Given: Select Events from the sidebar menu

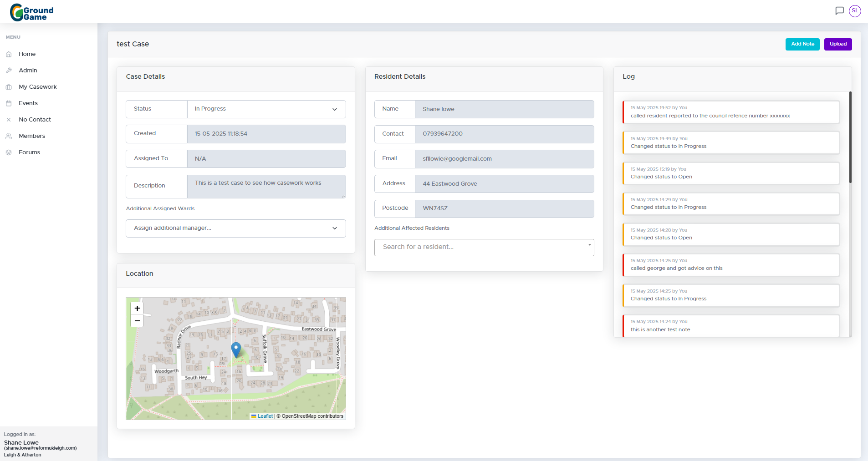Looking at the screenshot, I should click(x=28, y=103).
